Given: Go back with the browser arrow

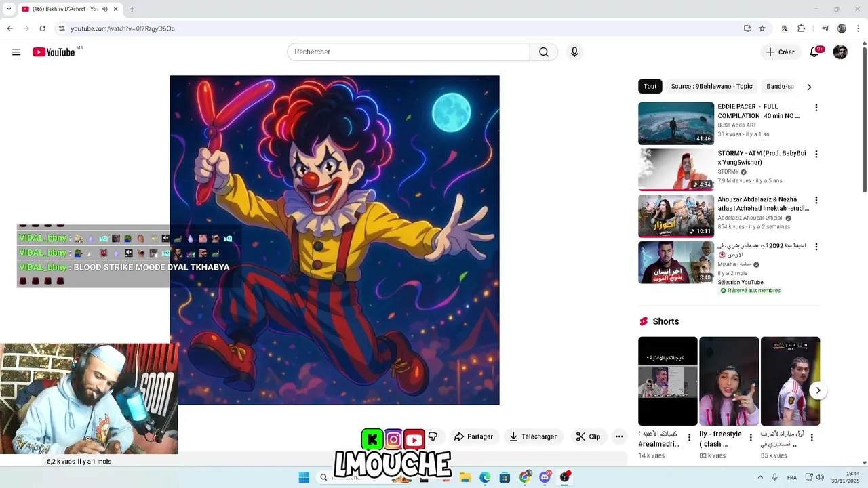Looking at the screenshot, I should [9, 28].
